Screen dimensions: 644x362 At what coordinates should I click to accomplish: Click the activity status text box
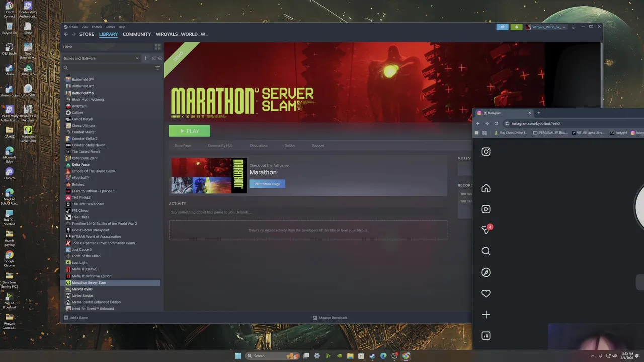click(308, 212)
